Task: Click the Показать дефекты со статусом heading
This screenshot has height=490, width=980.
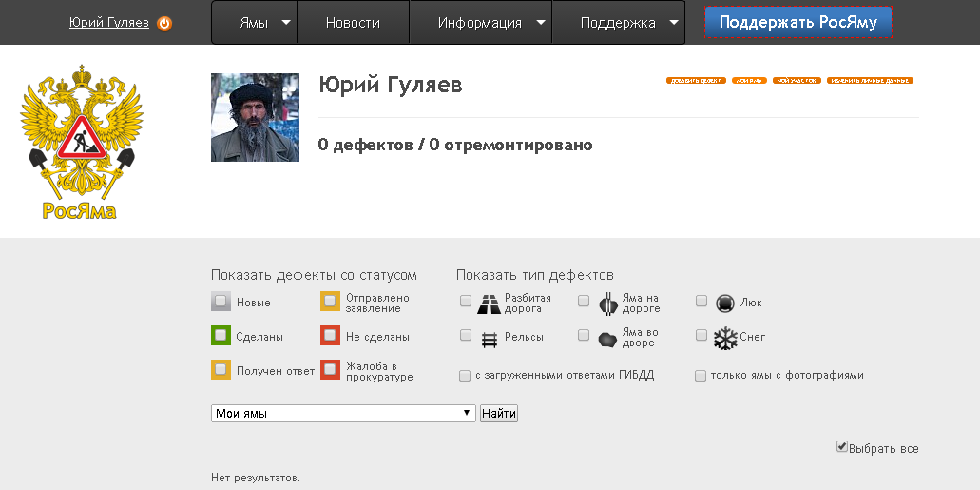Action: tap(314, 275)
